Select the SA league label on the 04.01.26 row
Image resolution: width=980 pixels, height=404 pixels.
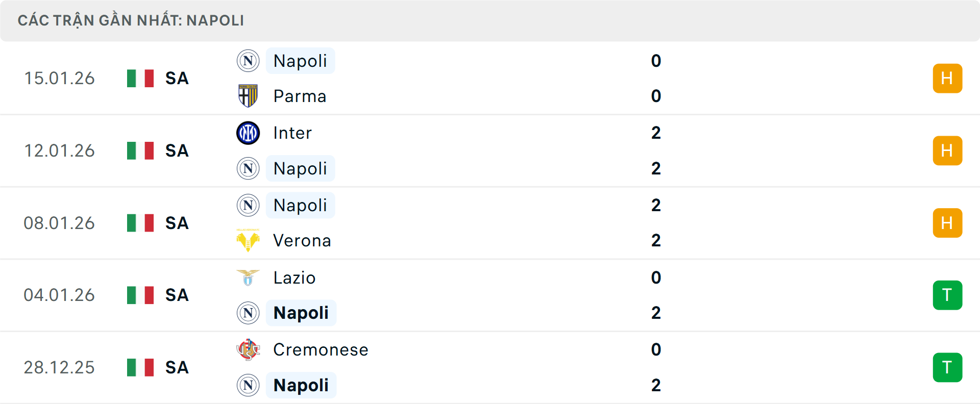(176, 295)
